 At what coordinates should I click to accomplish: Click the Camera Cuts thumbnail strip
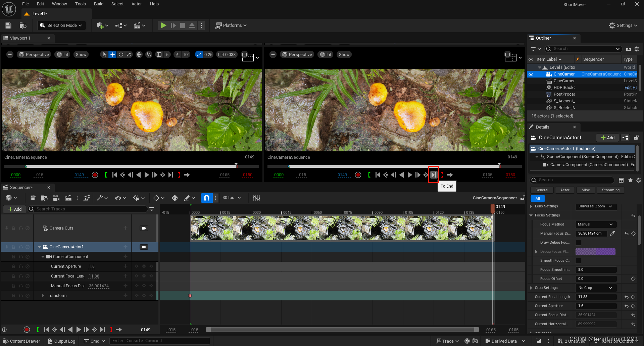[342, 228]
